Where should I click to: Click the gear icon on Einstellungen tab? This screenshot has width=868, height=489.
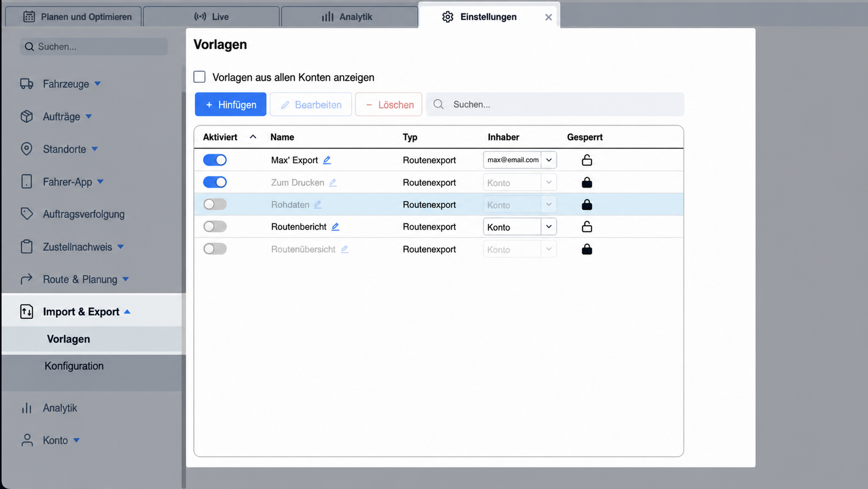447,17
